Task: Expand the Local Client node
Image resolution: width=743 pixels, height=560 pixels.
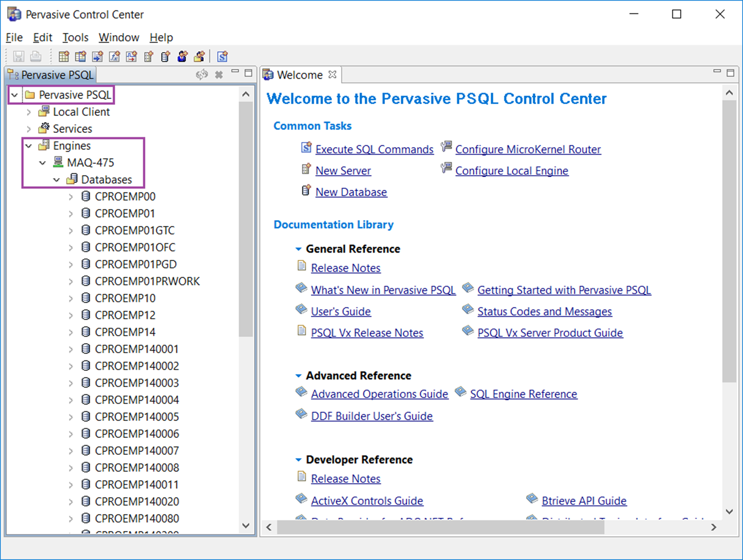Action: point(29,112)
